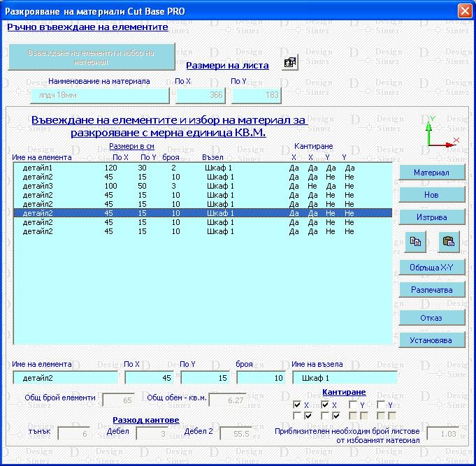Image resolution: width=476 pixels, height=466 pixels.
Task: Click the Име на възела field with Шкаф 1
Action: 345,378
